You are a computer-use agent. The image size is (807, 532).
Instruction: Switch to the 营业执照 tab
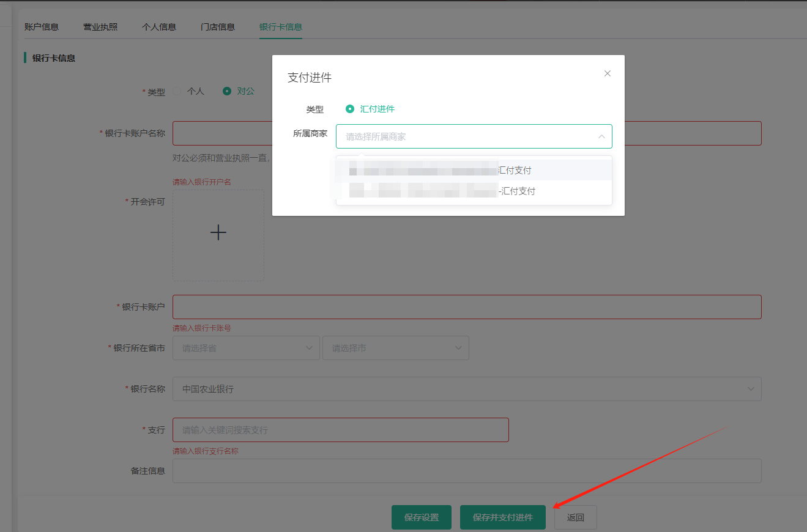click(x=100, y=27)
